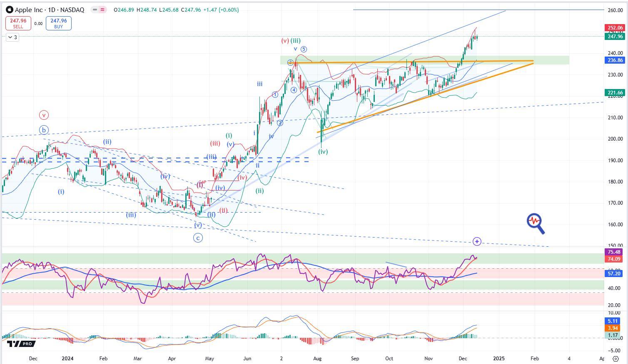The image size is (628, 364).
Task: Select the circled red v wave label
Action: [44, 115]
